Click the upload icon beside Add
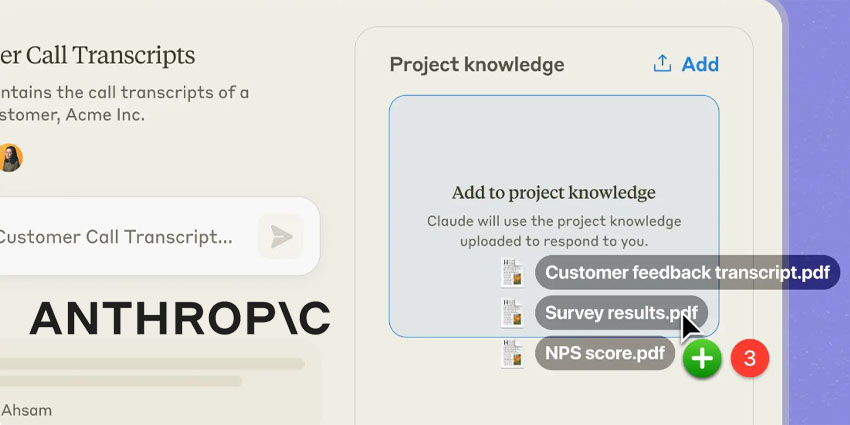This screenshot has width=850, height=425. pos(662,64)
